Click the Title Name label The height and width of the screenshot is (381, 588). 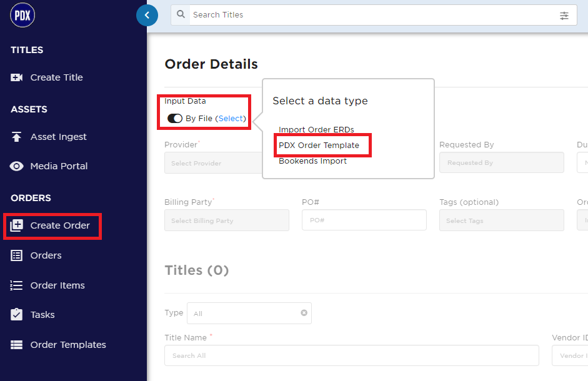(186, 337)
